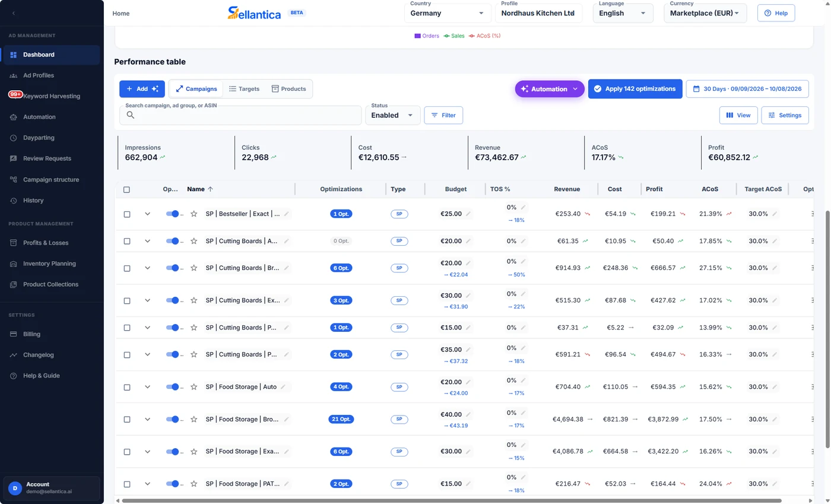Open Keyword Harvesting from sidebar

click(52, 96)
